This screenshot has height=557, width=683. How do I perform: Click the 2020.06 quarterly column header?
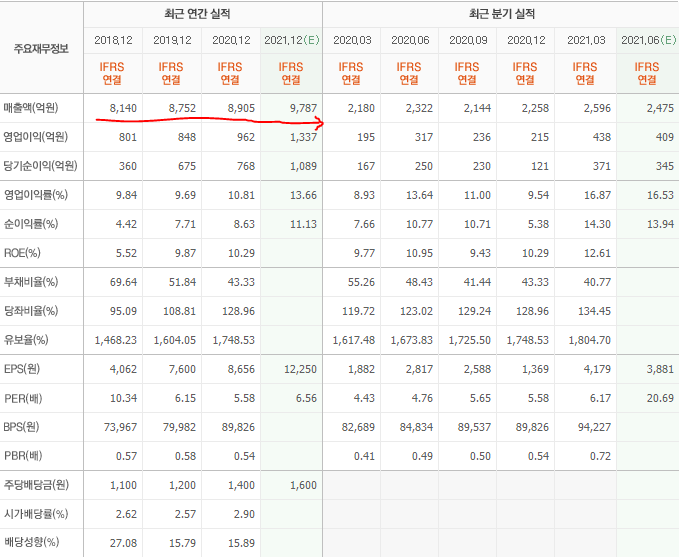click(x=410, y=41)
